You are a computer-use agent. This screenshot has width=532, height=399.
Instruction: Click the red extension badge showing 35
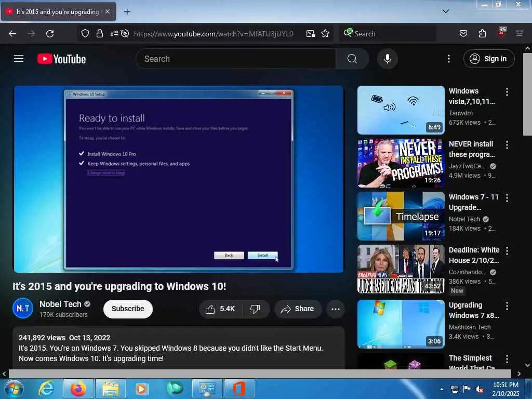502,32
